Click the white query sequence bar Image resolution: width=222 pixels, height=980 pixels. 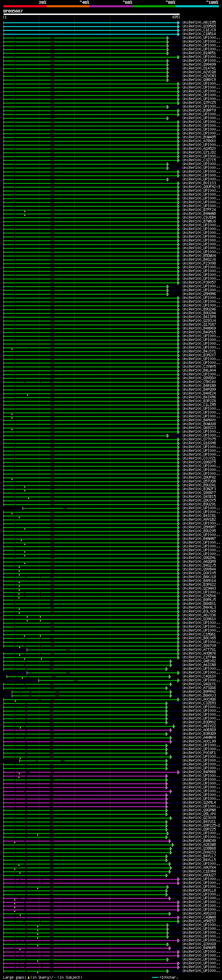[x=92, y=15]
